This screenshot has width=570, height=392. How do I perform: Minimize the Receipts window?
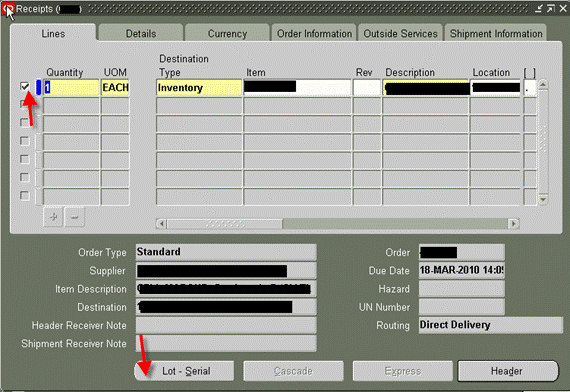tap(538, 9)
